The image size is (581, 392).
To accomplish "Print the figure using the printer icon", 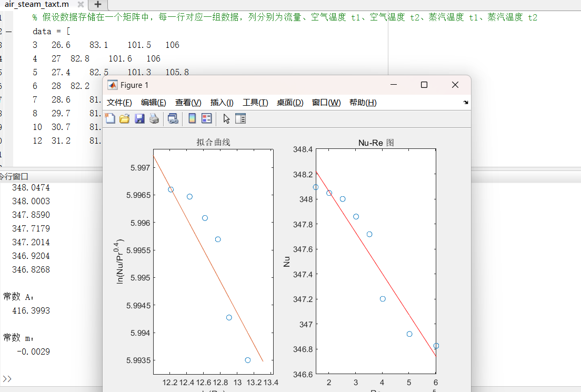I will click(x=154, y=119).
